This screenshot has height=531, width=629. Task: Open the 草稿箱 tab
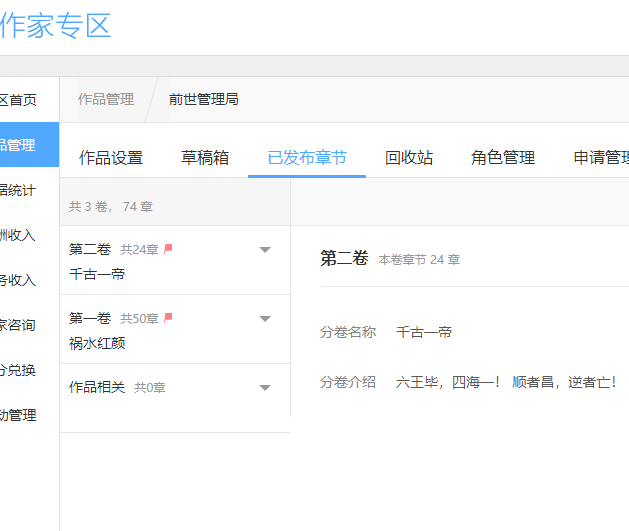(x=205, y=158)
